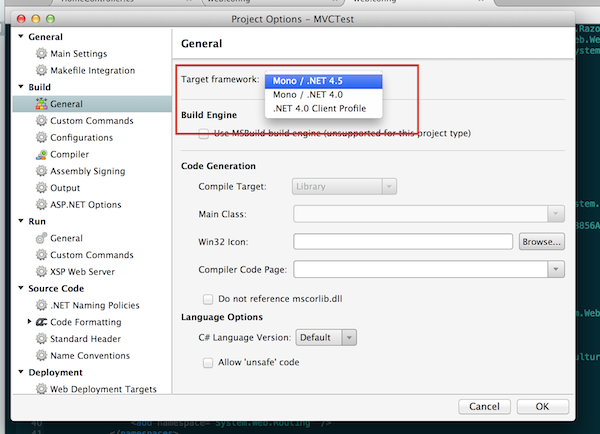Image resolution: width=600 pixels, height=434 pixels.
Task: Click the Compiler icon
Action: [x=41, y=154]
